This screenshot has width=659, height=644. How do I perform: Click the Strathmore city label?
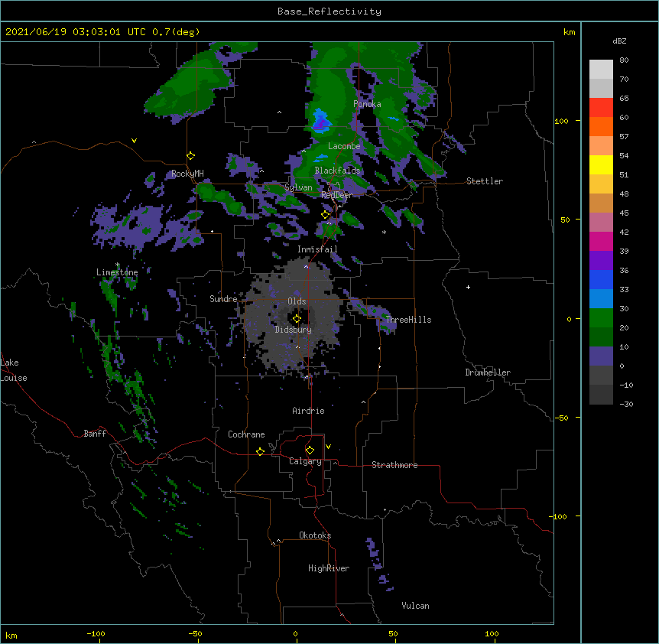(x=394, y=465)
